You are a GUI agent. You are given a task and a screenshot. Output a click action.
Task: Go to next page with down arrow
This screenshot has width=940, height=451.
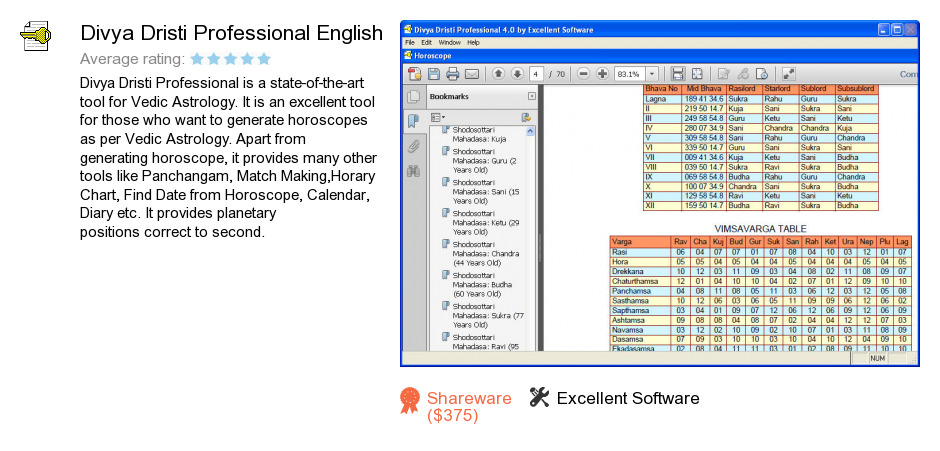517,74
